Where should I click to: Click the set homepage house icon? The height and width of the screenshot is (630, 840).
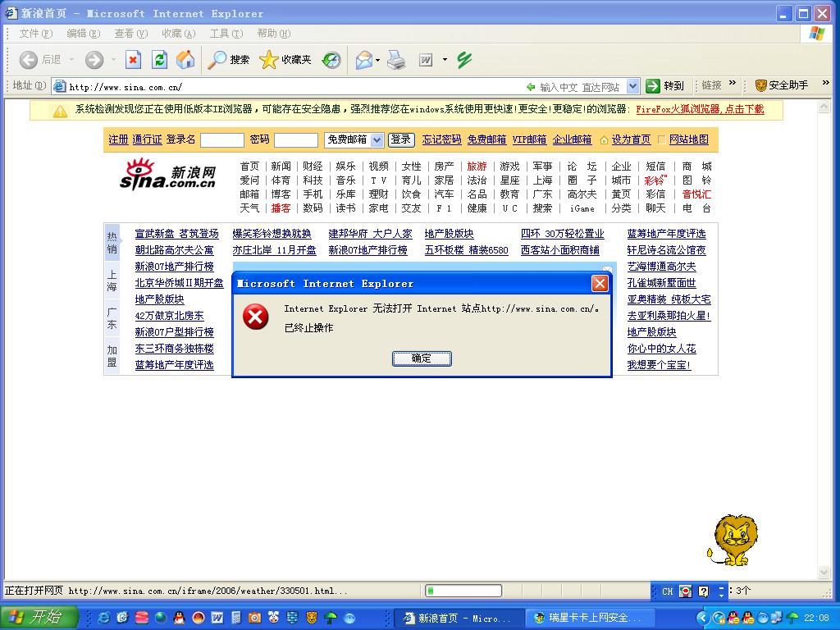604,140
